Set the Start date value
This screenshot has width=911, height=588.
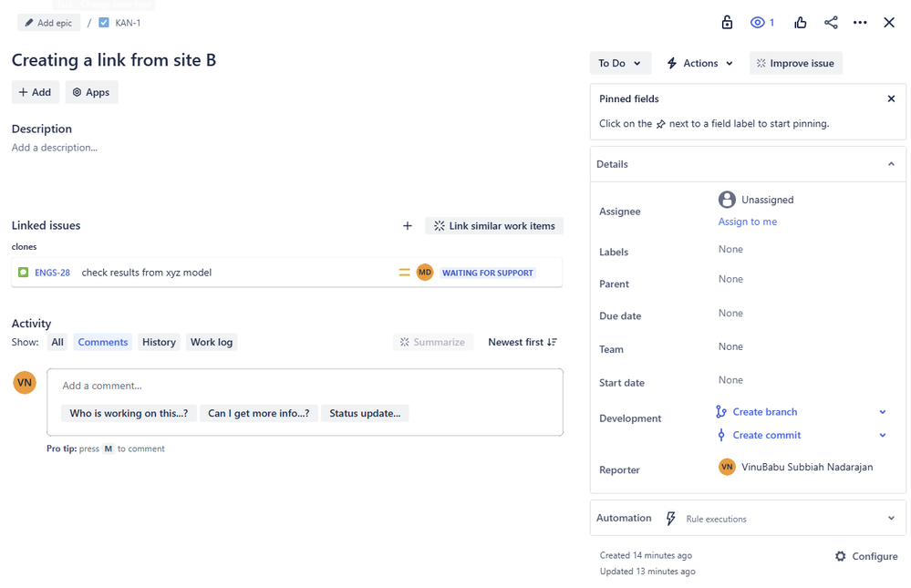[x=730, y=380]
